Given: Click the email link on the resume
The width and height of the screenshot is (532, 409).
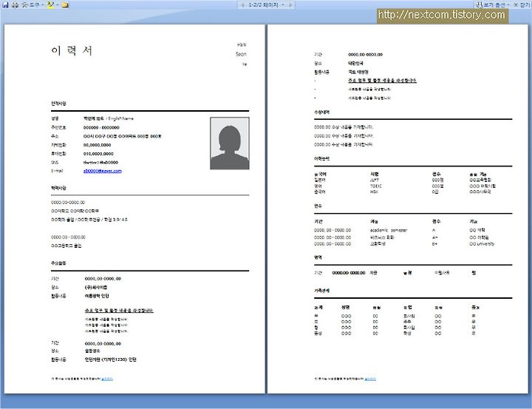Looking at the screenshot, I should 103,171.
